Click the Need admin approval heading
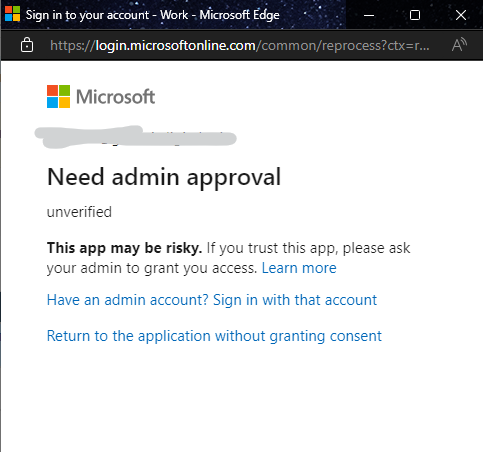 164,177
